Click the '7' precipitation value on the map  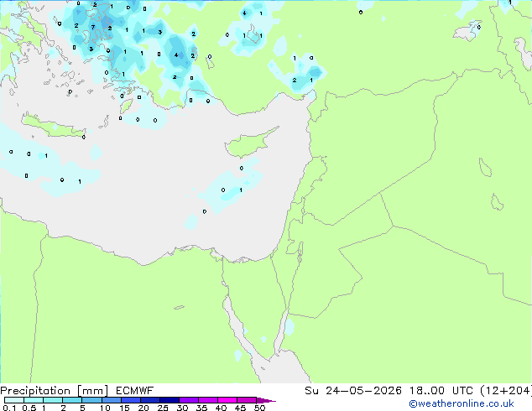point(93,27)
